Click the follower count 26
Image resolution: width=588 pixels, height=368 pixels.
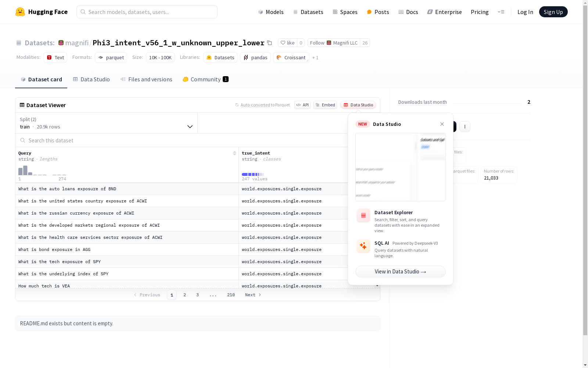(x=365, y=43)
